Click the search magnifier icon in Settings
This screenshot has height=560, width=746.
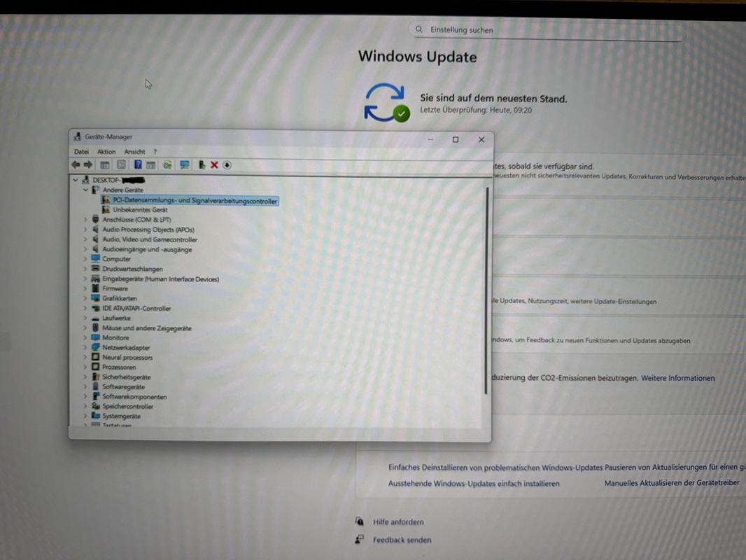tap(418, 29)
